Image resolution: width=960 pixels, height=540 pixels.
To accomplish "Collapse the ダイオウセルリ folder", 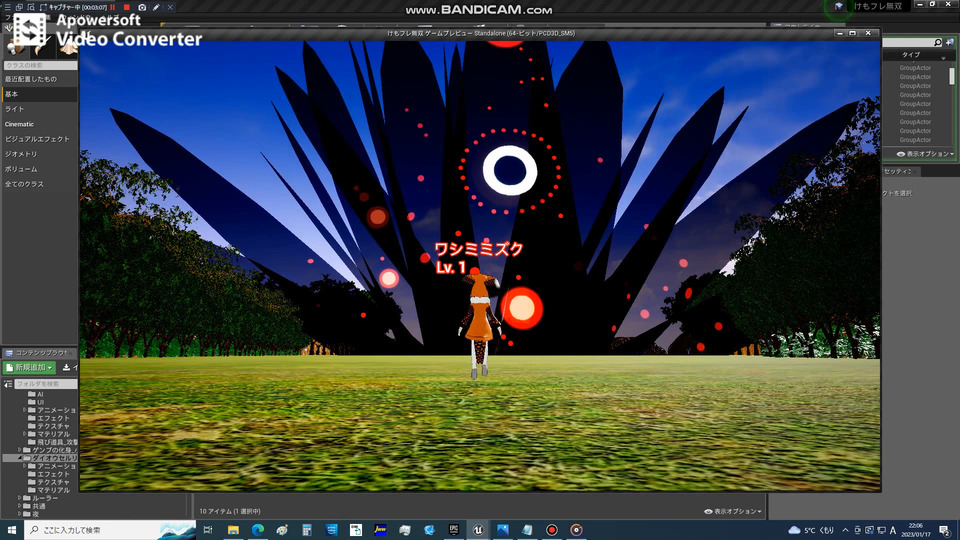I will [x=20, y=458].
